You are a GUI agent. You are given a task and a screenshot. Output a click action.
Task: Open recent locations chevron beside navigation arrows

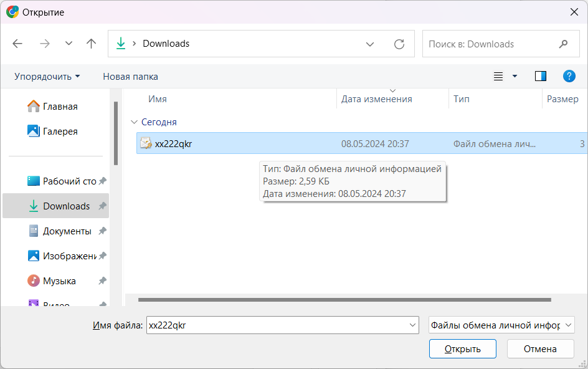click(69, 44)
